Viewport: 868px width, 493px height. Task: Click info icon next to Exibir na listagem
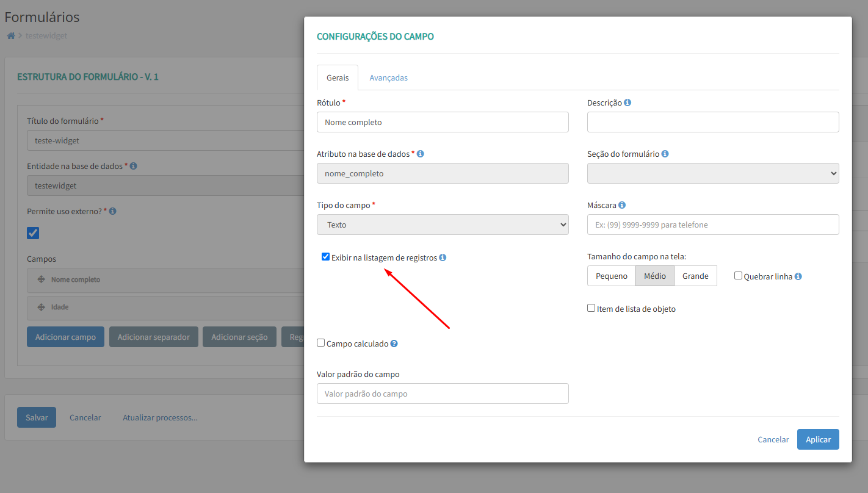pos(443,257)
